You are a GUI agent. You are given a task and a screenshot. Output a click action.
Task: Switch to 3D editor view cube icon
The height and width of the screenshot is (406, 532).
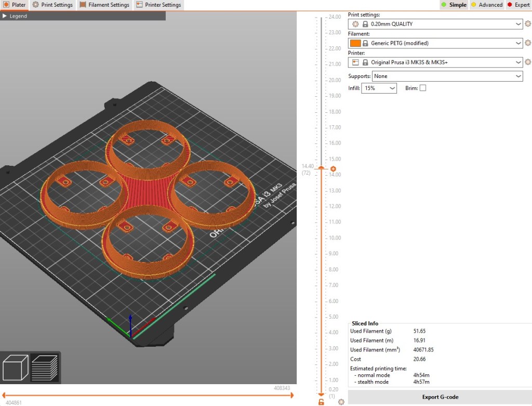[15, 367]
